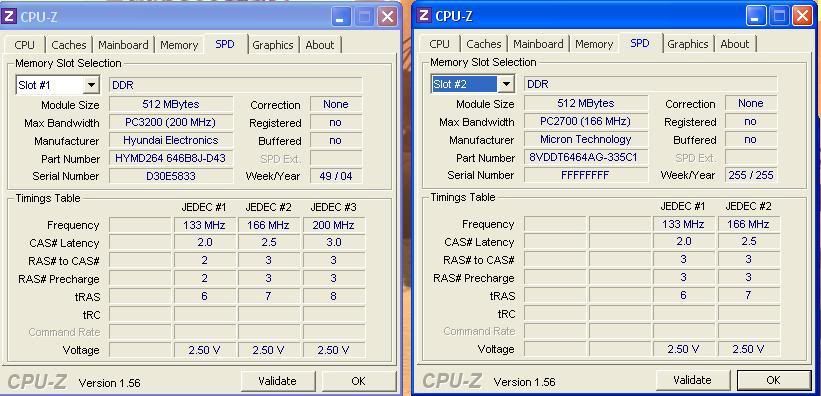Open Mainboard tab in right CPU-Z window
Image resolution: width=821 pixels, height=396 pixels.
click(x=538, y=44)
